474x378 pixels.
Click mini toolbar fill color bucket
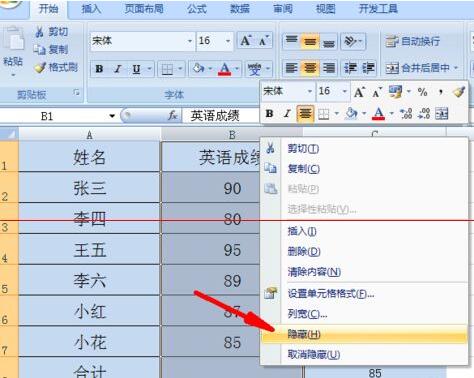[351, 114]
